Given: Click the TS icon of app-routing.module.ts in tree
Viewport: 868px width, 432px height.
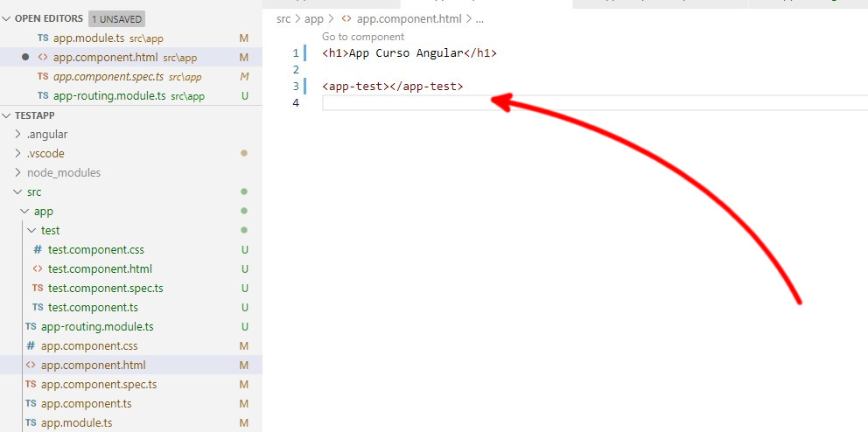Looking at the screenshot, I should point(31,327).
